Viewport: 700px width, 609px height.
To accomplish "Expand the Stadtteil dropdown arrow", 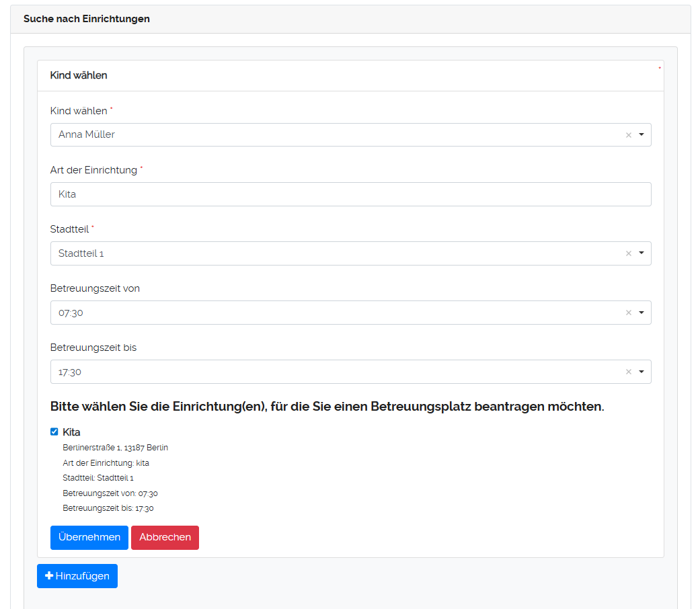I will (x=641, y=253).
